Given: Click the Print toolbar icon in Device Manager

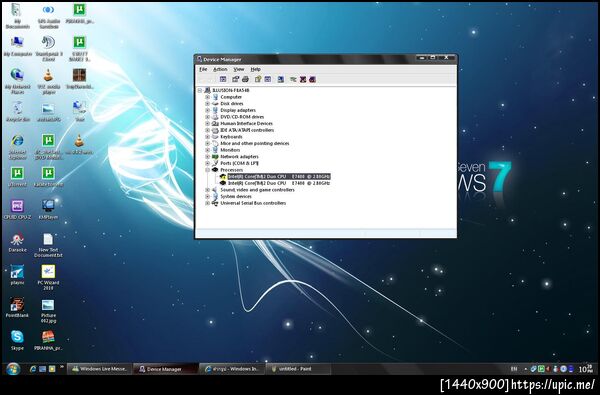Looking at the screenshot, I should (245, 79).
